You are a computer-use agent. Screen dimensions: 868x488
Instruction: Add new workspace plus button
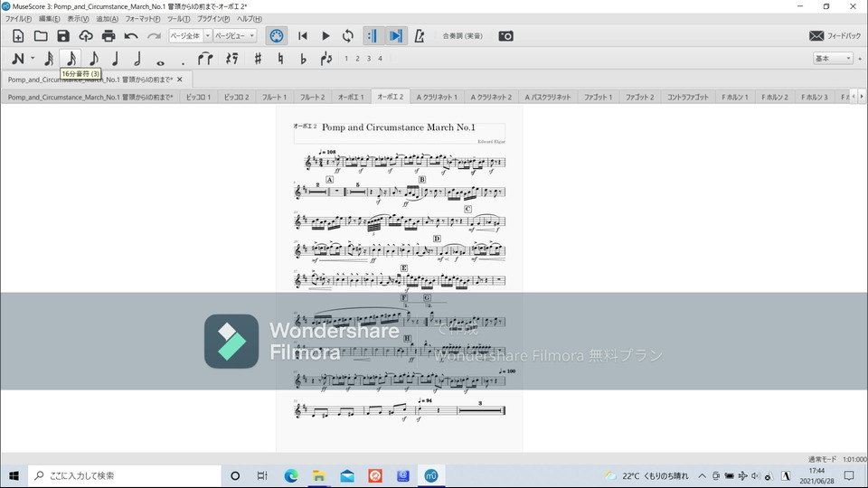point(860,58)
